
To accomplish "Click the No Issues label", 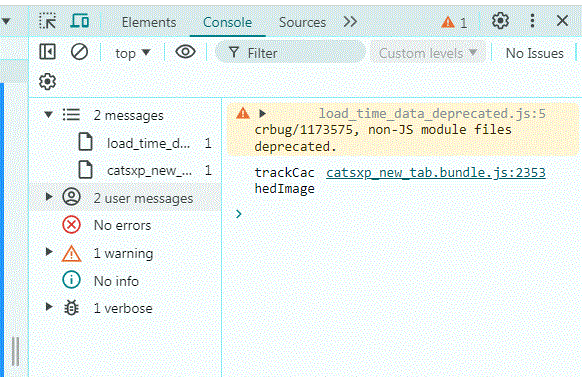I will (x=534, y=53).
